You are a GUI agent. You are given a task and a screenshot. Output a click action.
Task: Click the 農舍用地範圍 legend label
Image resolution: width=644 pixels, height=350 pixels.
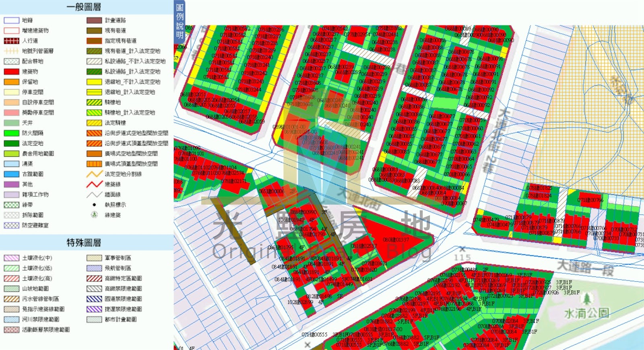[x=38, y=154]
